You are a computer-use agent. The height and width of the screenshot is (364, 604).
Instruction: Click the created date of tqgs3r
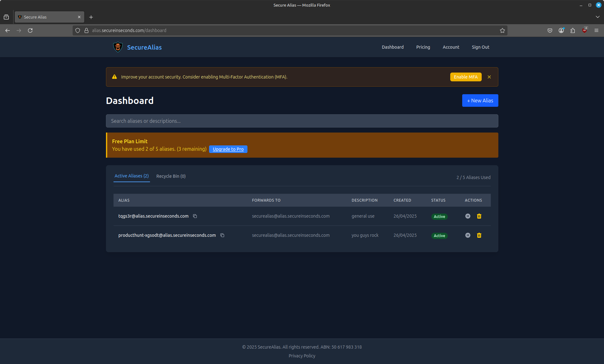(x=405, y=216)
